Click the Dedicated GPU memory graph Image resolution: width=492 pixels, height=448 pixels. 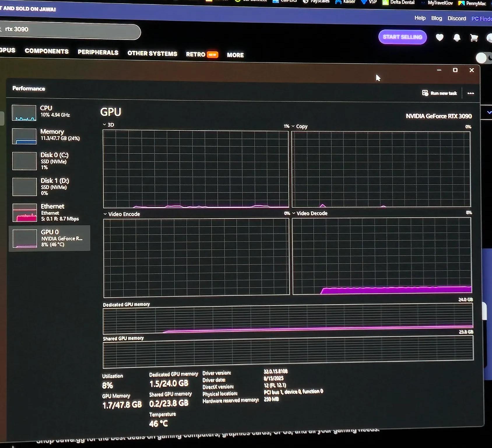point(288,318)
